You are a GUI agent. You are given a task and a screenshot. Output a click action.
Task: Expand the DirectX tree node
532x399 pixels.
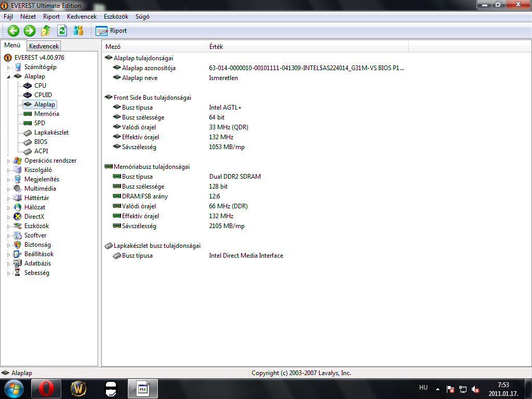[x=8, y=217]
